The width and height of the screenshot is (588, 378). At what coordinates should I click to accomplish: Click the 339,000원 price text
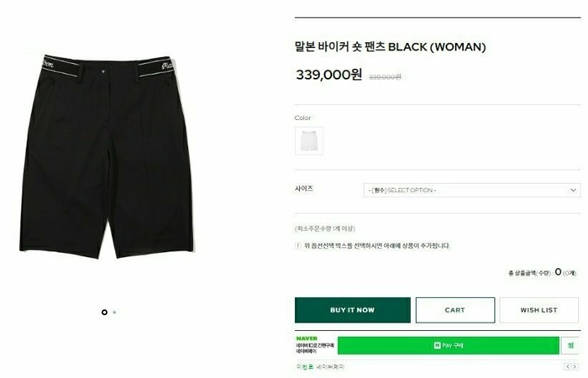(329, 75)
